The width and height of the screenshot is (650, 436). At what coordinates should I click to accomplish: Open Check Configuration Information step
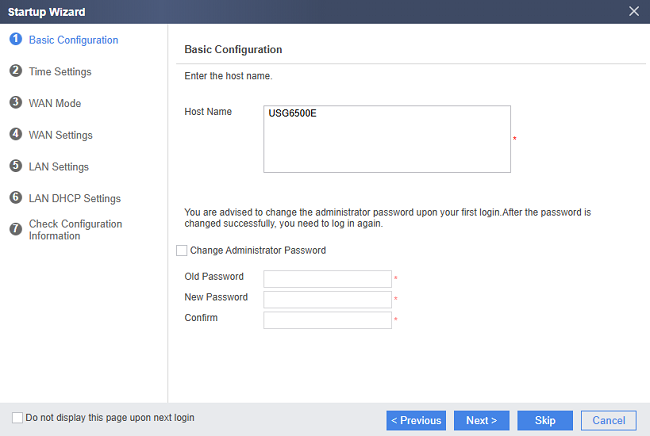click(x=75, y=230)
